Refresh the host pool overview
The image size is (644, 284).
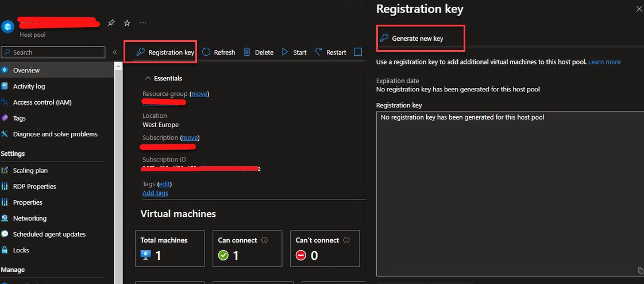pos(218,52)
